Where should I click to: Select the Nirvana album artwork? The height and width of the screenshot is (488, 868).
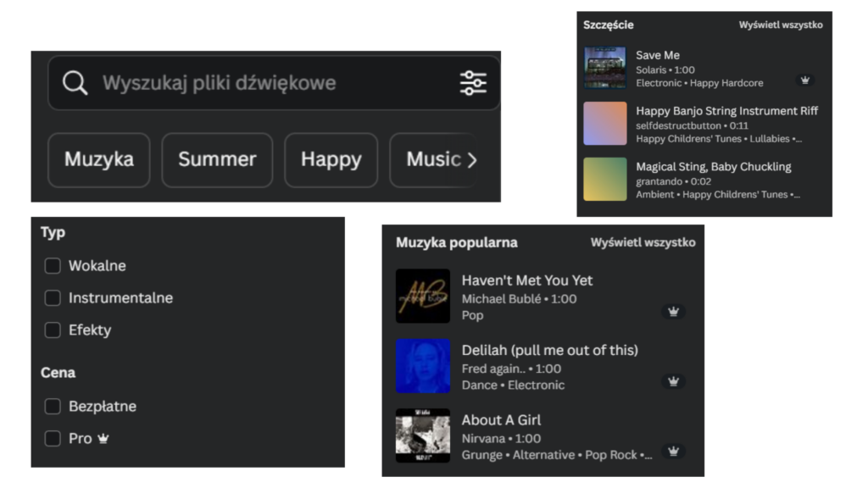point(423,435)
